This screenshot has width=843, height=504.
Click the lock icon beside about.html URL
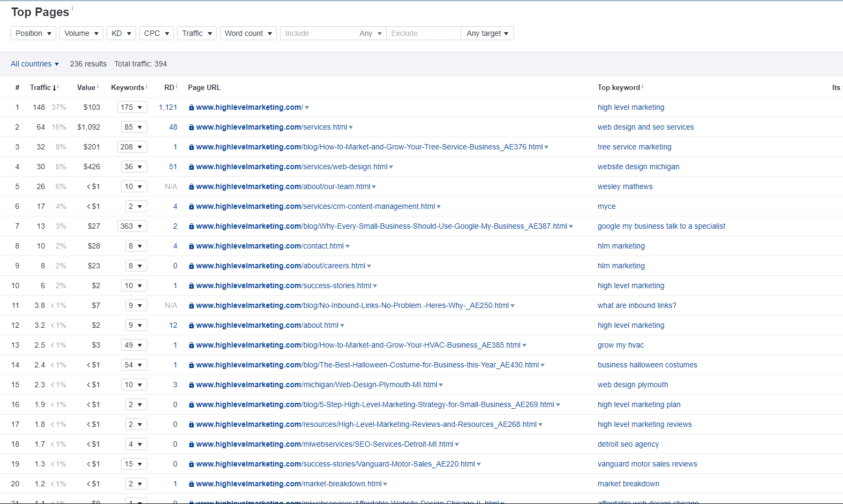coord(191,325)
